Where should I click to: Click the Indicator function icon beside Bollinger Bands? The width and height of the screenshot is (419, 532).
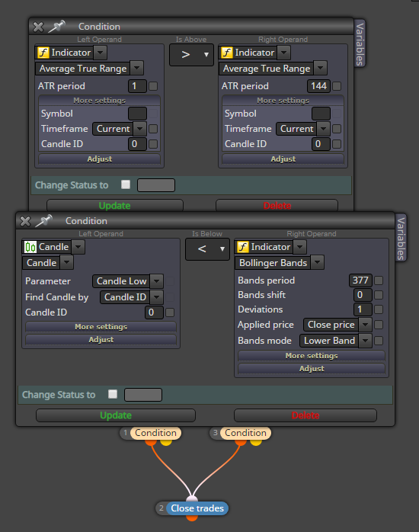pos(243,247)
